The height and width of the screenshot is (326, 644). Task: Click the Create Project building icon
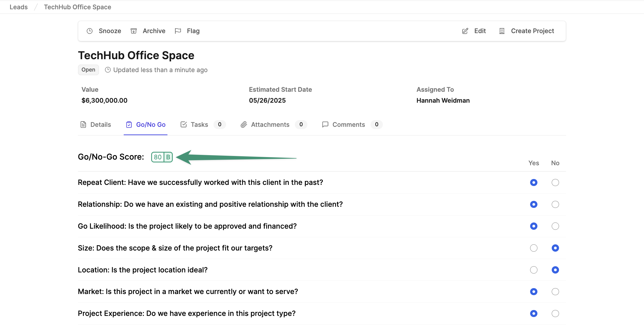point(502,31)
